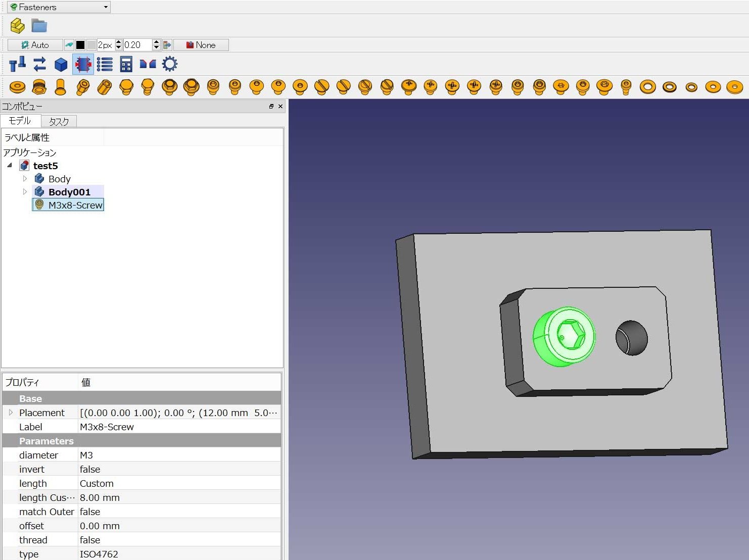Image resolution: width=749 pixels, height=560 pixels.
Task: Click the 0.20 font size field
Action: pos(137,45)
